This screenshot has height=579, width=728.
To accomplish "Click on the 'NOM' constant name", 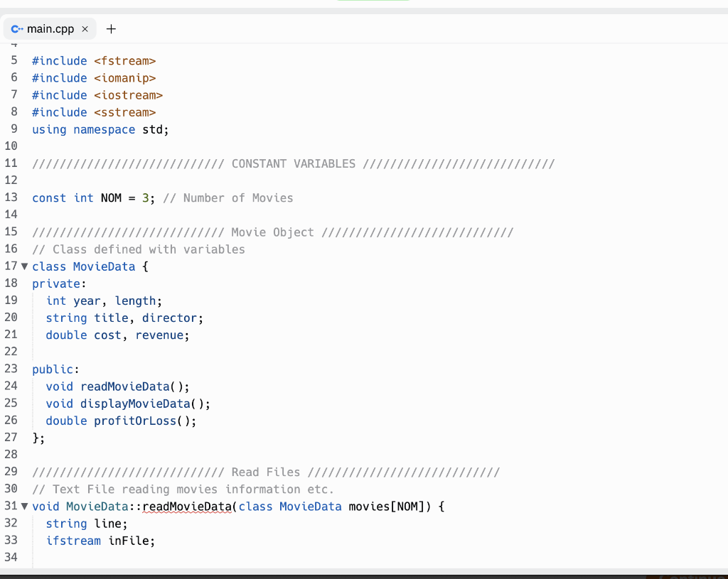I will pos(111,198).
